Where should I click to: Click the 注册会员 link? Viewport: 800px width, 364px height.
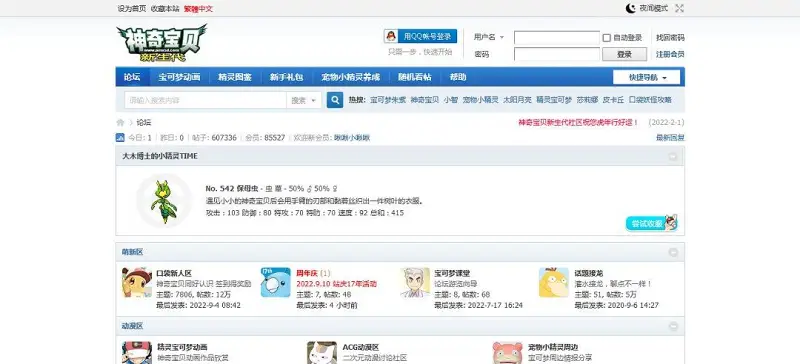pyautogui.click(x=670, y=54)
